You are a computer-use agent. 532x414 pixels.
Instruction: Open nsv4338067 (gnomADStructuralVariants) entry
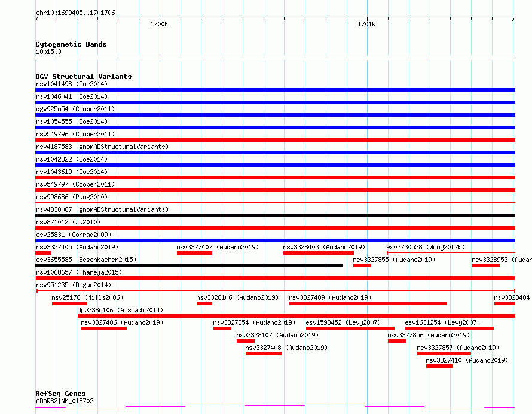(102, 209)
